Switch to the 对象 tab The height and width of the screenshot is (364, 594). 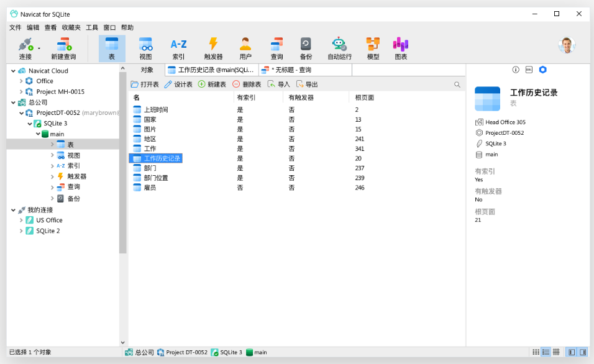coord(147,70)
